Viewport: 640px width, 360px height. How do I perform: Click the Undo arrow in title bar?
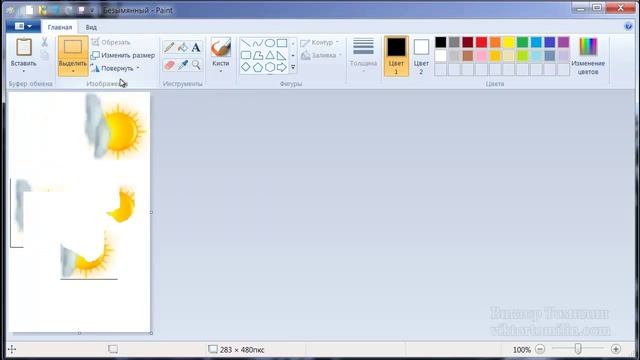(x=56, y=10)
